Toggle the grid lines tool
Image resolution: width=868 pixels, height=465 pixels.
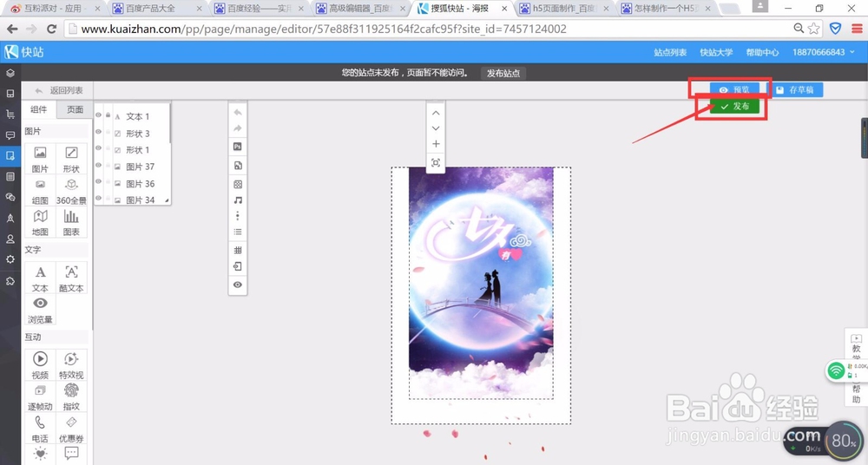click(238, 250)
